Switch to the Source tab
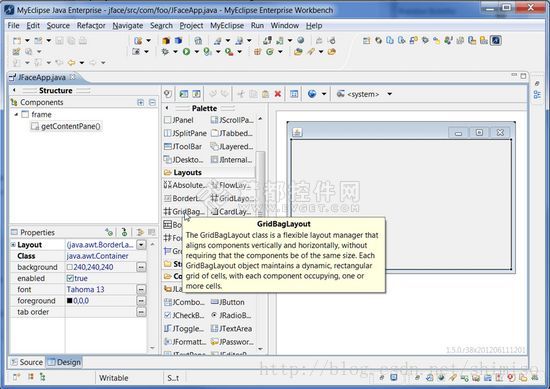The height and width of the screenshot is (389, 550). [27, 362]
